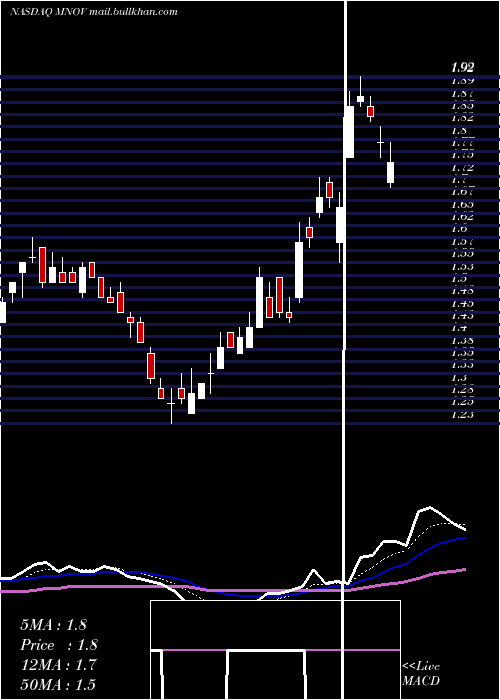This screenshot has height=700, width=500.
Task: Select the 1.65 price axis label
Action: [x=462, y=205]
